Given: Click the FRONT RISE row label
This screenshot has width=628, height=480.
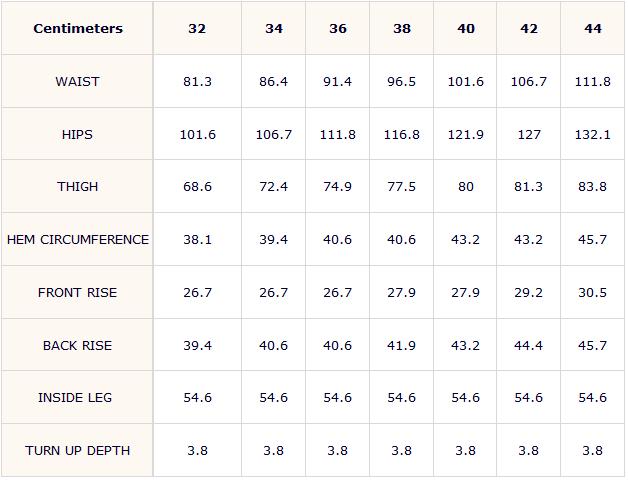Looking at the screenshot, I should (77, 292).
